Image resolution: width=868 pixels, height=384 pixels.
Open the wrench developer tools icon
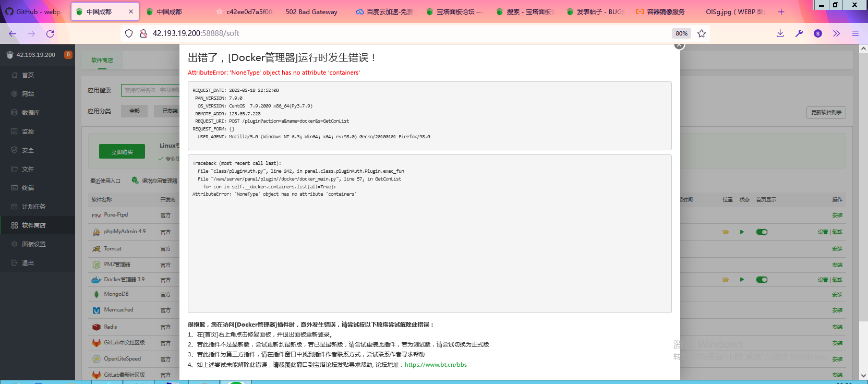tap(799, 33)
